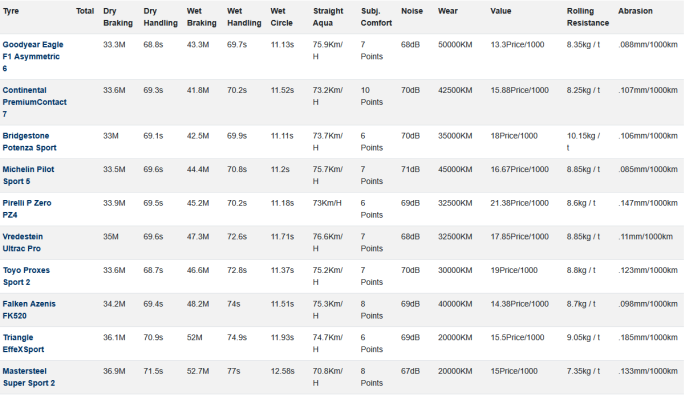Sort by the Dry Braking column header
Screen dimensions: 693x400
118,17
